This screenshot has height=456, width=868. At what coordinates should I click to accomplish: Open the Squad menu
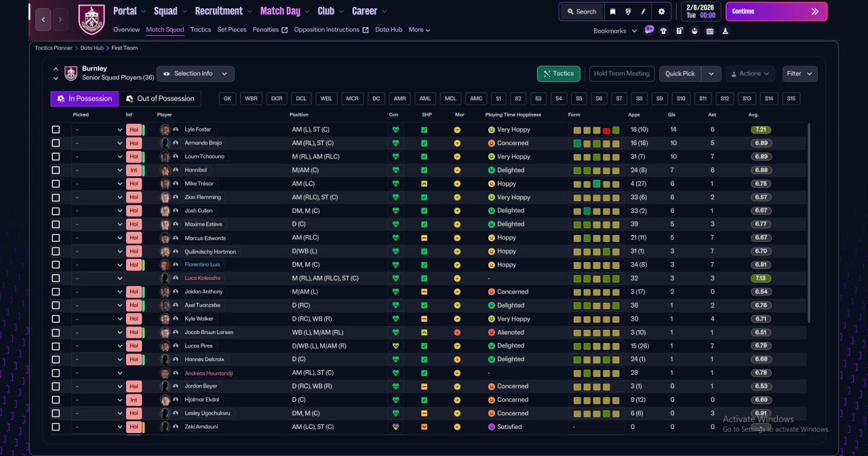tap(170, 11)
